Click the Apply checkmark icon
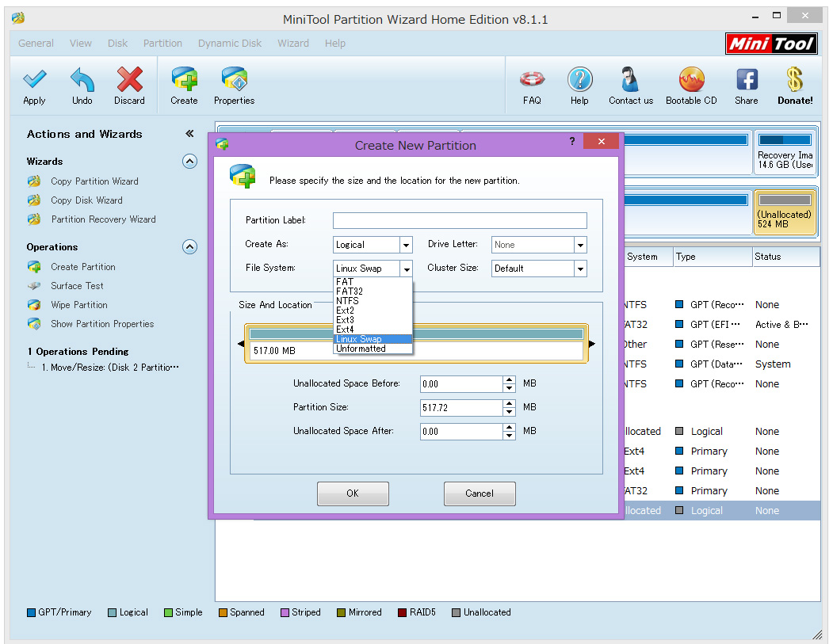Image resolution: width=833 pixels, height=644 pixels. pyautogui.click(x=35, y=80)
